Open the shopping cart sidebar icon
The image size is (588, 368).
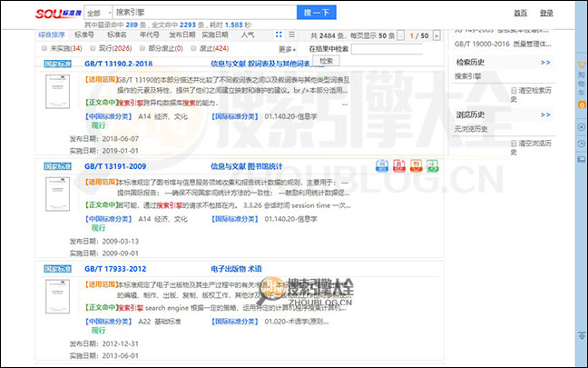pyautogui.click(x=581, y=81)
